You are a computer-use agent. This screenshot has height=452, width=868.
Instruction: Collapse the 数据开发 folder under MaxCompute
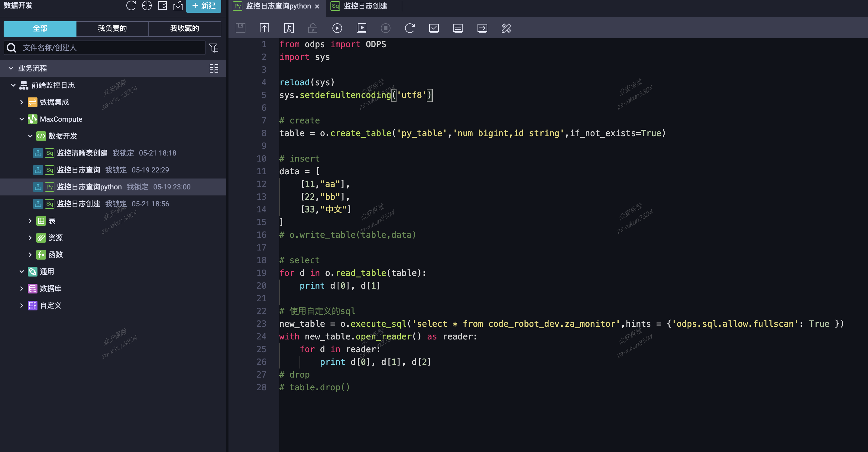[x=30, y=136]
